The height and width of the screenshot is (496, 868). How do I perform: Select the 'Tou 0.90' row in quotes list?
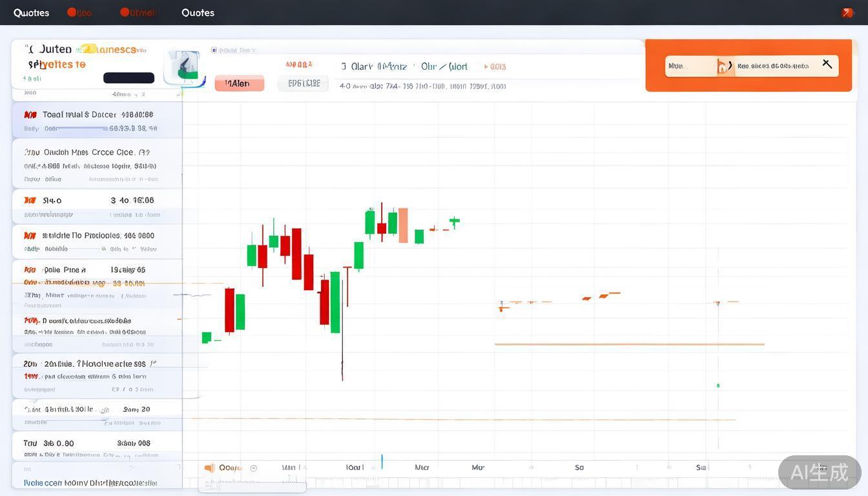(97, 447)
